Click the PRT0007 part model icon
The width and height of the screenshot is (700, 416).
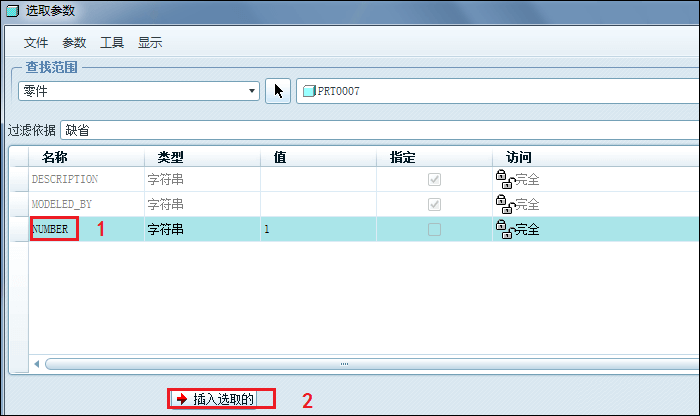click(309, 91)
